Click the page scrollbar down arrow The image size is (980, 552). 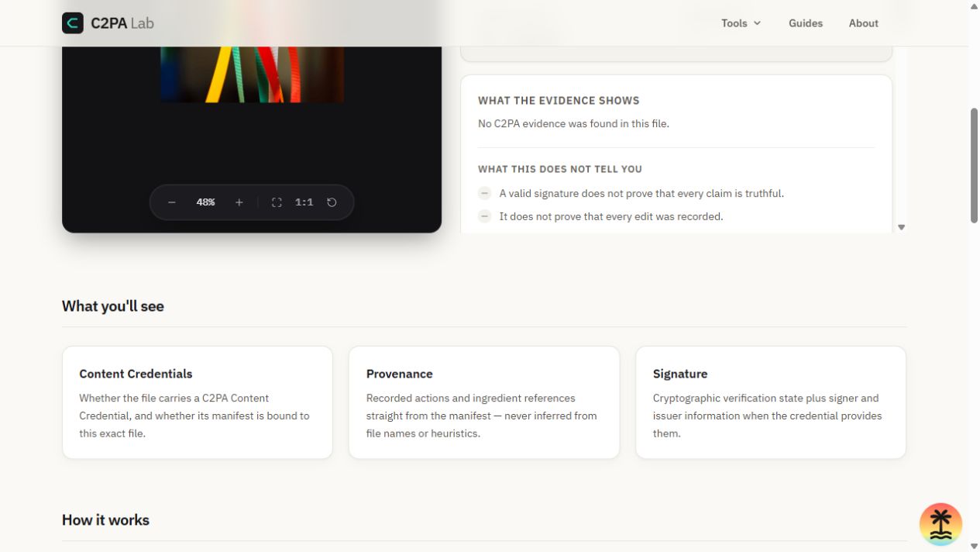974,546
